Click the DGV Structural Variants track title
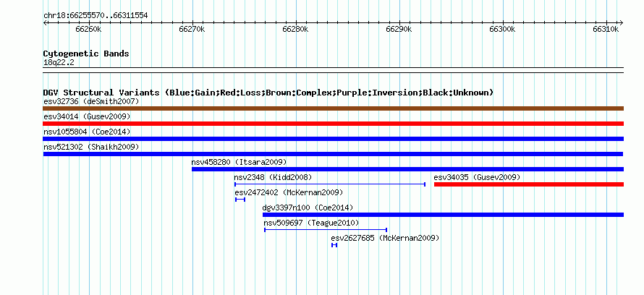 (268, 93)
